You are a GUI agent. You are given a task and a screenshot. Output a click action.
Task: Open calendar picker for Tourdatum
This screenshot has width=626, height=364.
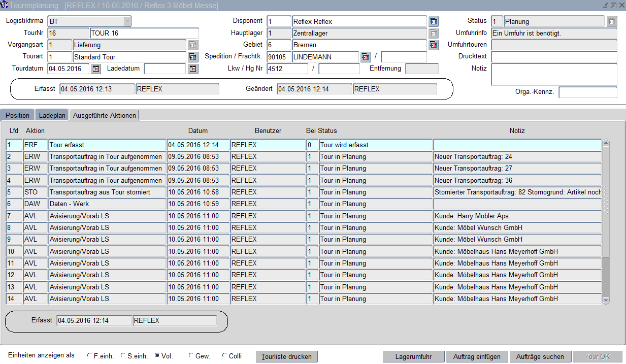point(96,69)
